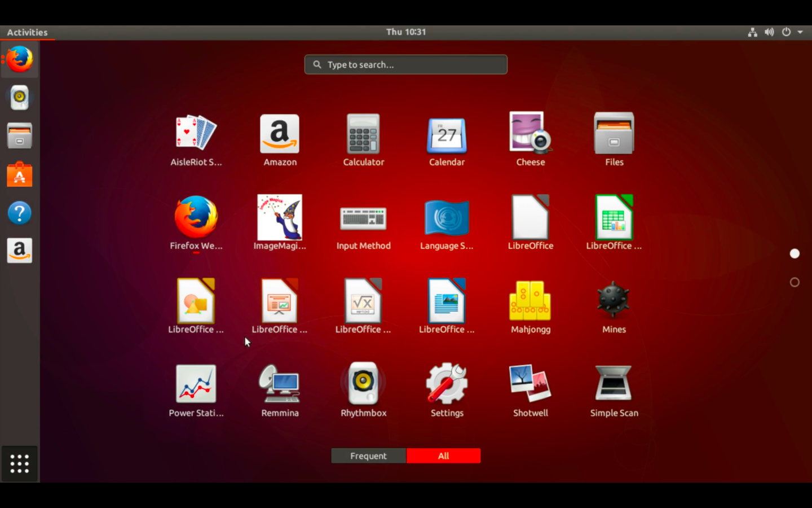This screenshot has width=812, height=508.
Task: Click the Type to search field
Action: [405, 64]
